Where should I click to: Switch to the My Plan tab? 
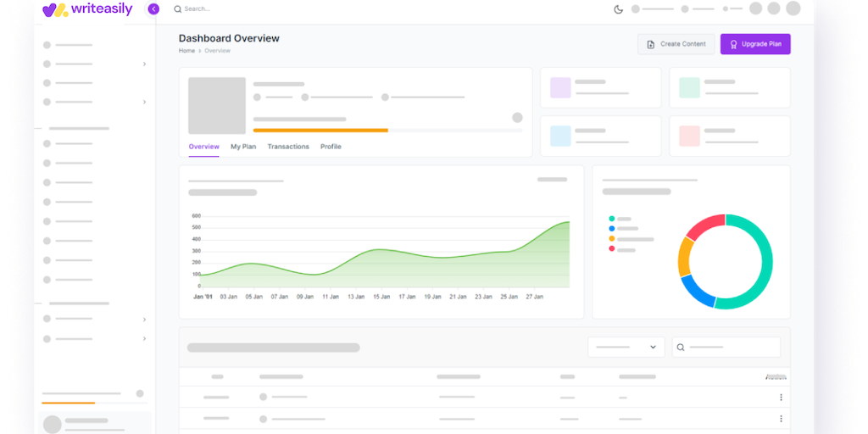click(243, 147)
